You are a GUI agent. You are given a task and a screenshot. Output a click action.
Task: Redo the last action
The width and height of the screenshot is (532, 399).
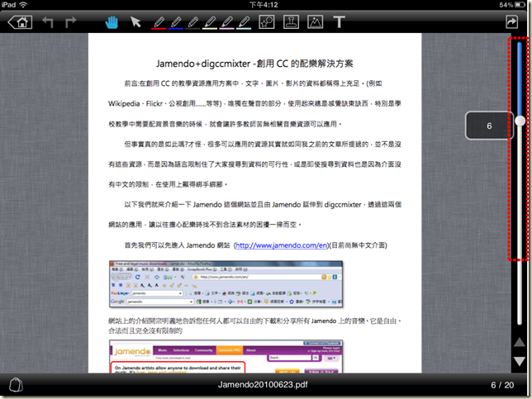pos(70,22)
